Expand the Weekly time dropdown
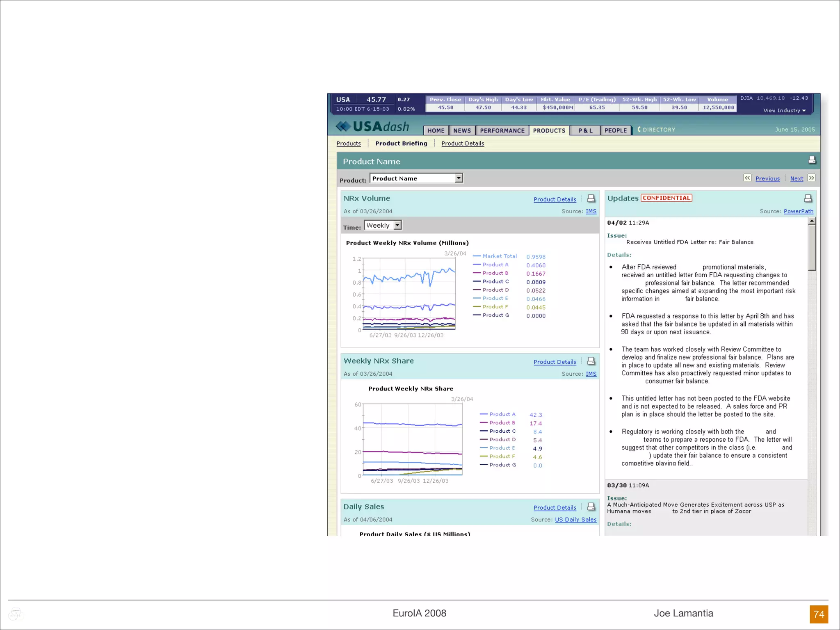Viewport: 840px width, 630px height. point(397,225)
